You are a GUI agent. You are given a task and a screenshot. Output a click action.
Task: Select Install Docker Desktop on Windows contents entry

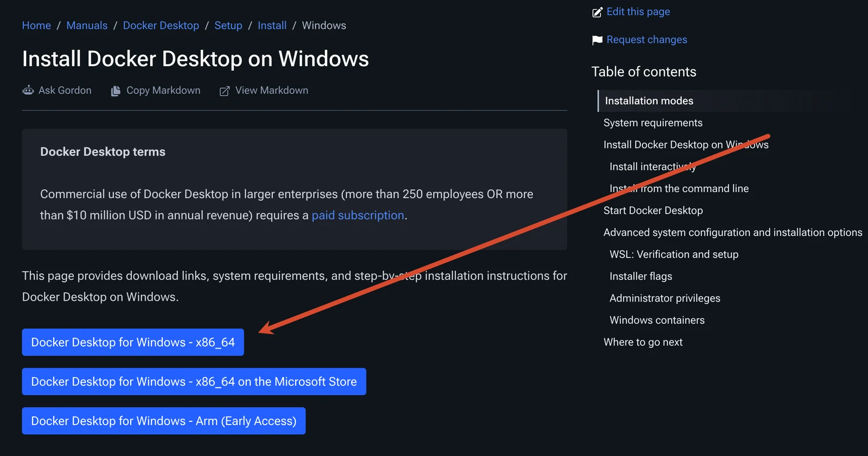[x=686, y=145]
